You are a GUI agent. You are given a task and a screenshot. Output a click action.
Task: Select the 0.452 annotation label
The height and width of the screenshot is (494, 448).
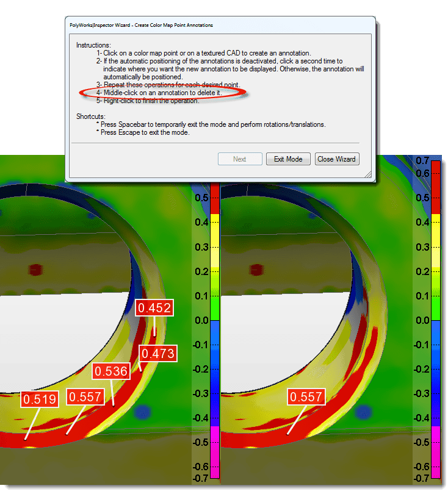tap(154, 308)
